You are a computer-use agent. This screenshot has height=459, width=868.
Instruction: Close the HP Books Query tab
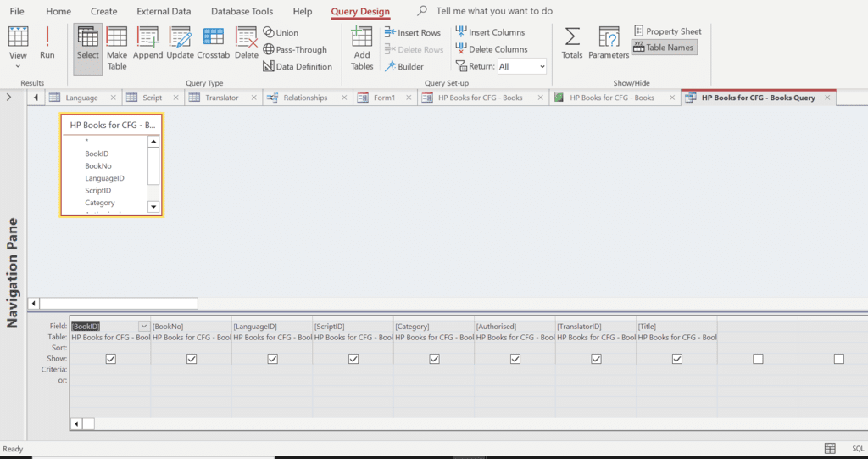(x=827, y=98)
